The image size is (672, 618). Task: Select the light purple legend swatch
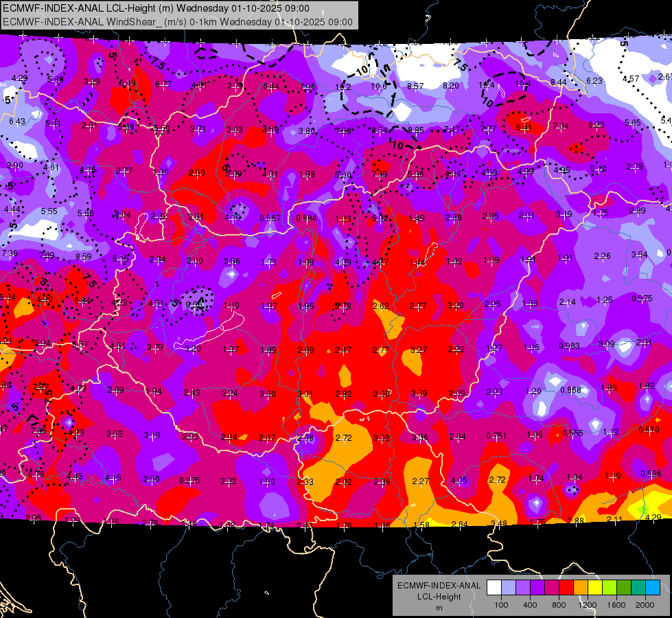point(523,588)
